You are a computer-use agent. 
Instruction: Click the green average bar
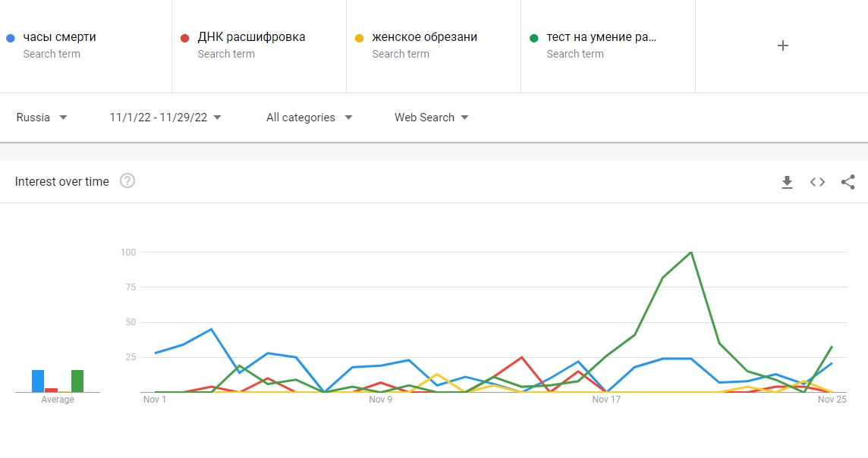(77, 381)
